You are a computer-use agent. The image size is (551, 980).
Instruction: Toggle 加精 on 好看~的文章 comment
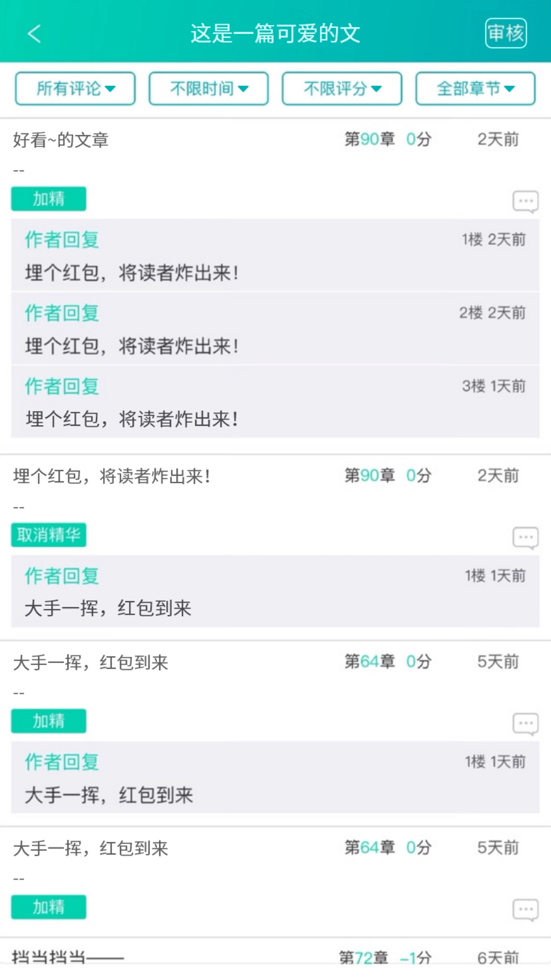48,199
